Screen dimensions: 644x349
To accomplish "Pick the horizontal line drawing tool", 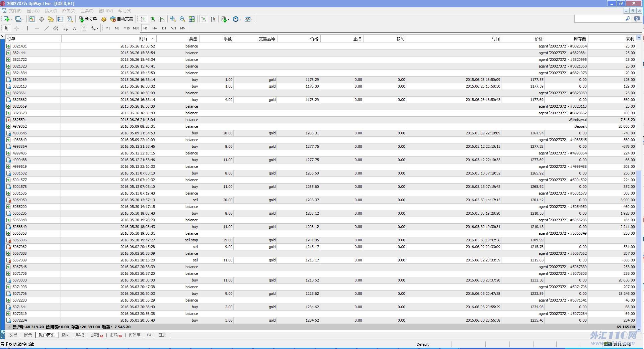I will tap(37, 28).
